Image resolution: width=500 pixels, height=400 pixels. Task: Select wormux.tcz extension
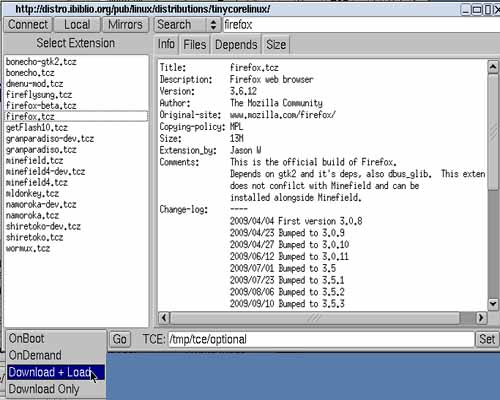pos(76,249)
